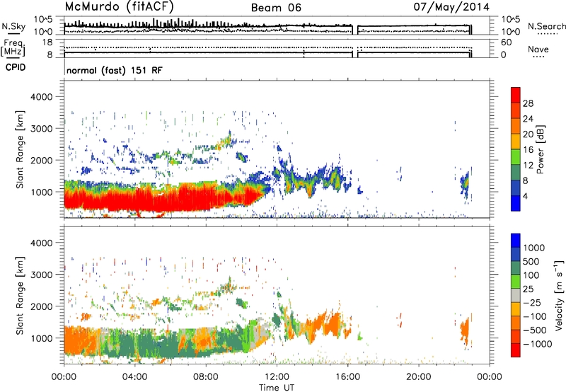Click the orange velocity patch near 15:00
The image size is (566, 392).
(330, 324)
